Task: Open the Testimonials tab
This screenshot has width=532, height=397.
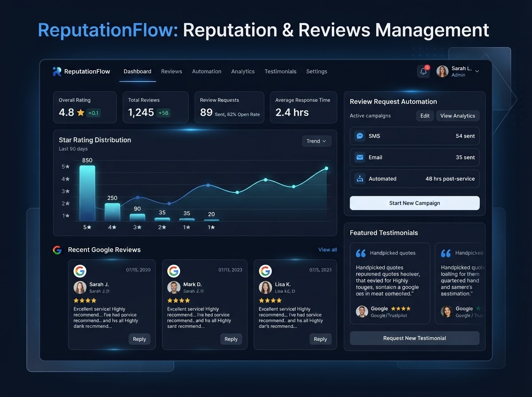Action: 281,71
